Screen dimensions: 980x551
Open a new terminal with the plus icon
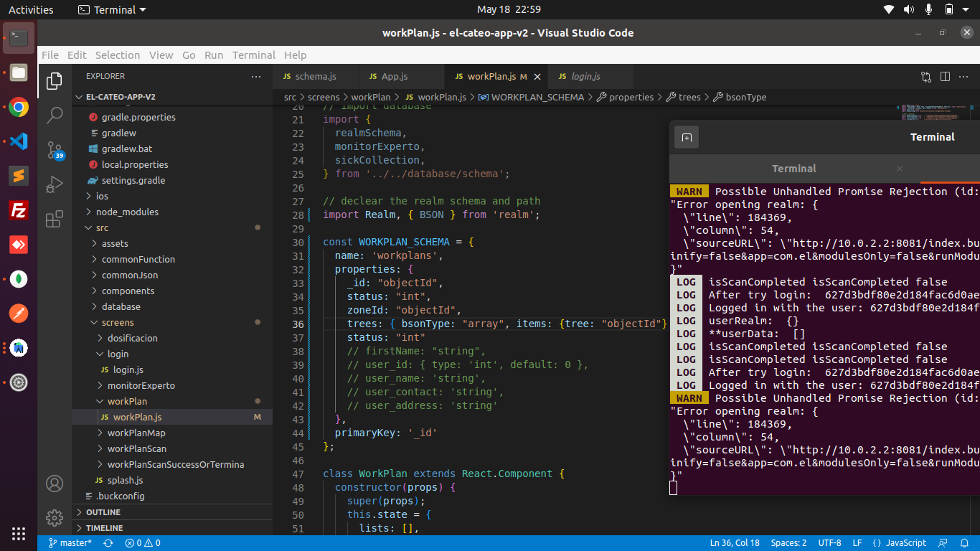tap(687, 136)
